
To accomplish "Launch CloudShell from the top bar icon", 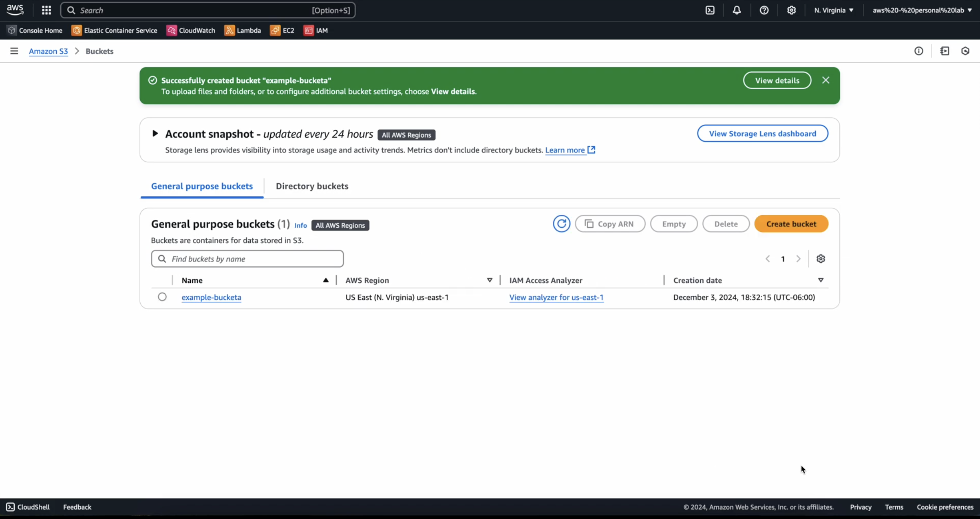I will pyautogui.click(x=710, y=10).
